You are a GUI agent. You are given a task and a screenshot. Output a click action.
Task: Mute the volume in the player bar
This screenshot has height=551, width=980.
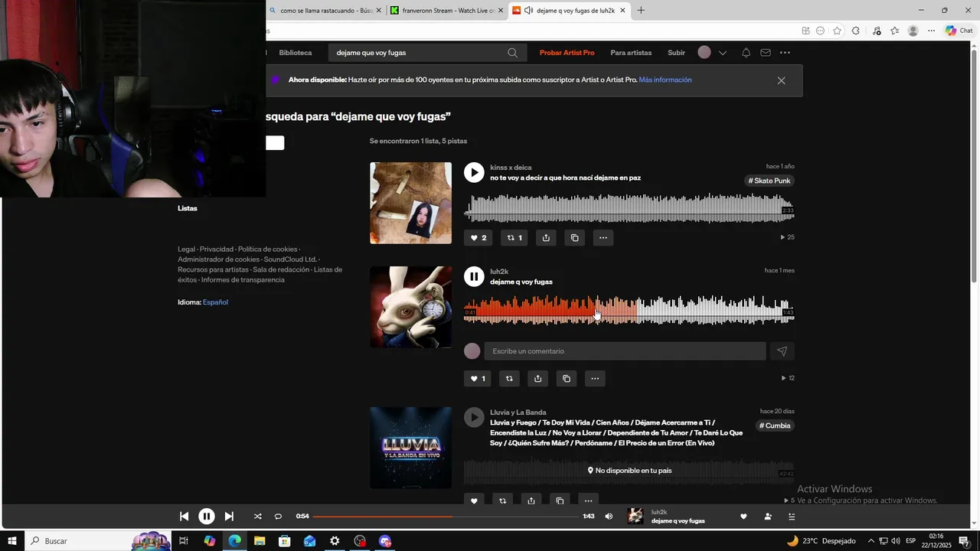coord(609,517)
